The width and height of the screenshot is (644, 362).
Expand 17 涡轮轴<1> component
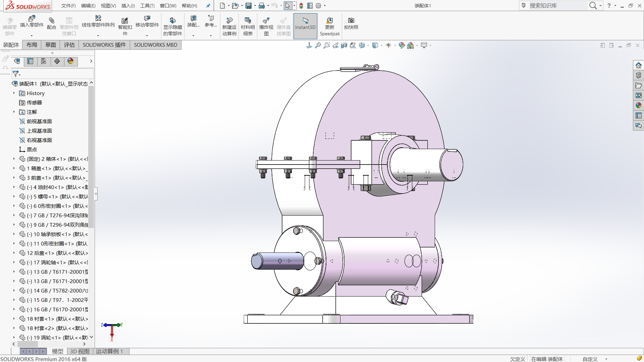[x=14, y=262]
